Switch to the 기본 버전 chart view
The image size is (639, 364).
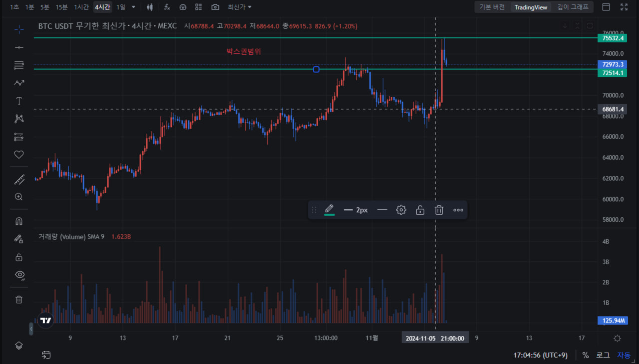[492, 7]
